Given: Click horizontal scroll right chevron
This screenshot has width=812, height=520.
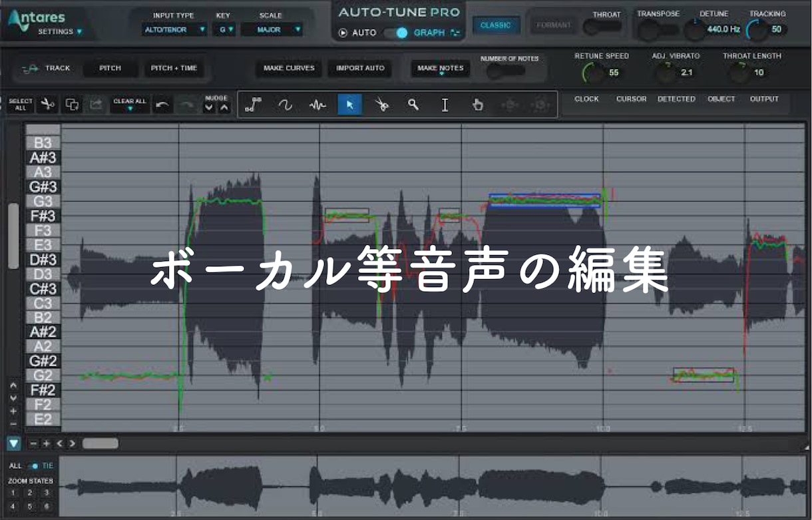Looking at the screenshot, I should coord(72,443).
